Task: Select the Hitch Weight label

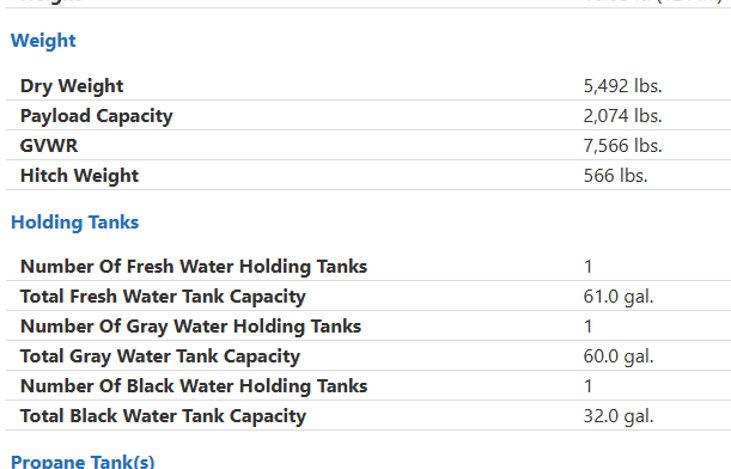Action: pyautogui.click(x=79, y=176)
